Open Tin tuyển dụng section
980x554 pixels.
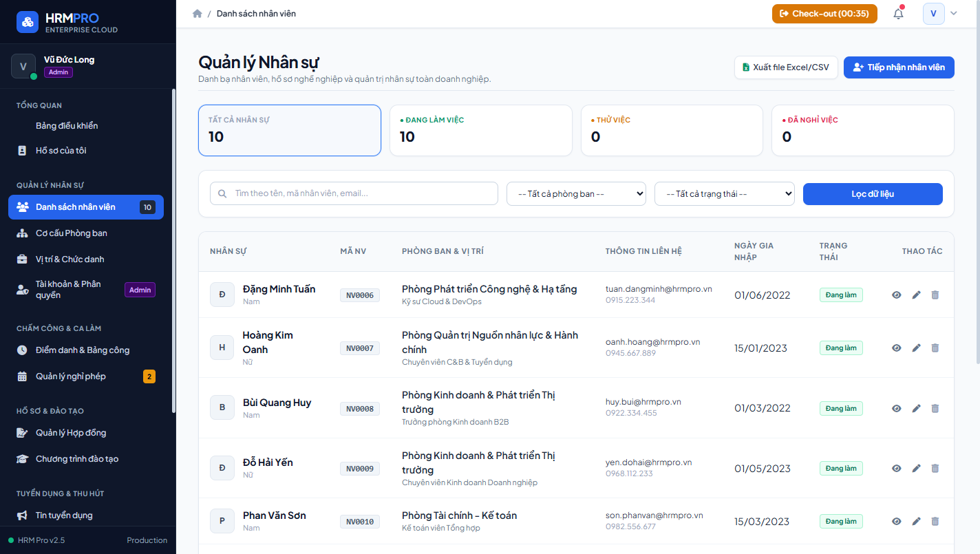pos(86,515)
